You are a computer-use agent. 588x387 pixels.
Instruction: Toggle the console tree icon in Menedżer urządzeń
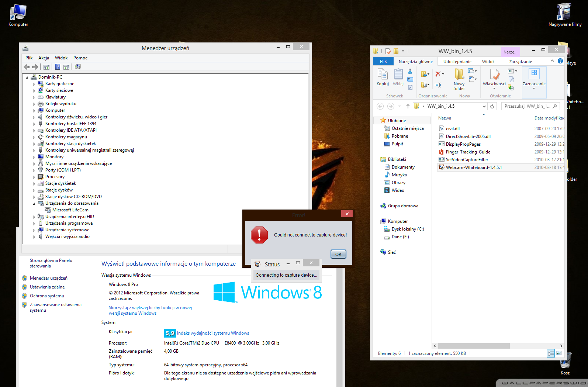point(46,67)
